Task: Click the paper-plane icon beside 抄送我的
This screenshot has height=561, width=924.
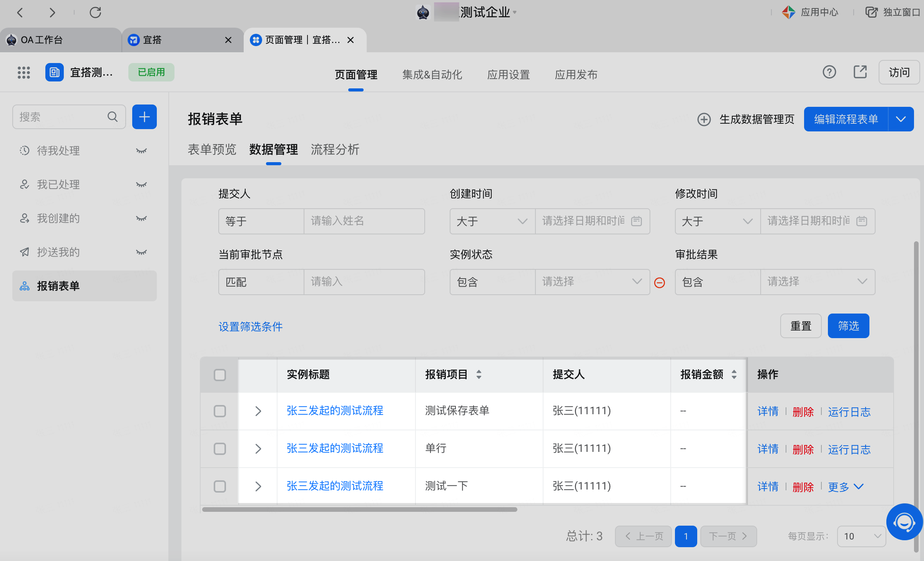Action: (25, 252)
